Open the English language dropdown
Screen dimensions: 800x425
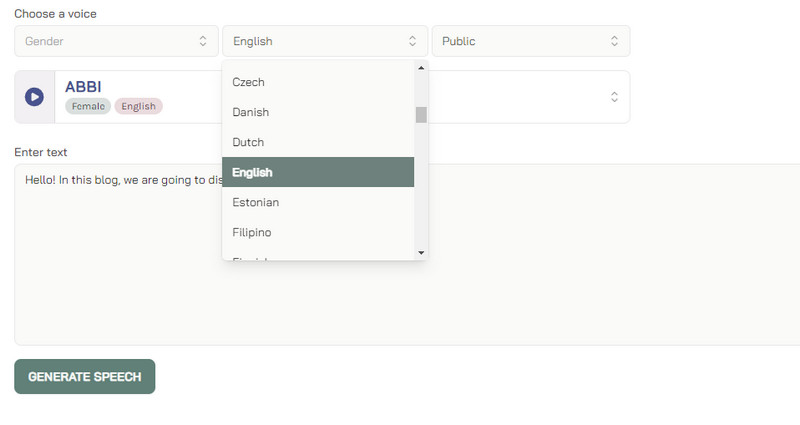tap(324, 41)
